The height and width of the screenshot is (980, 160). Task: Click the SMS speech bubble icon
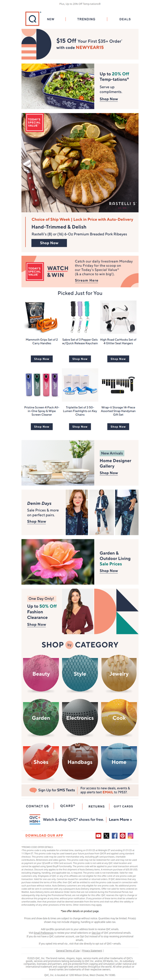pos(33,790)
